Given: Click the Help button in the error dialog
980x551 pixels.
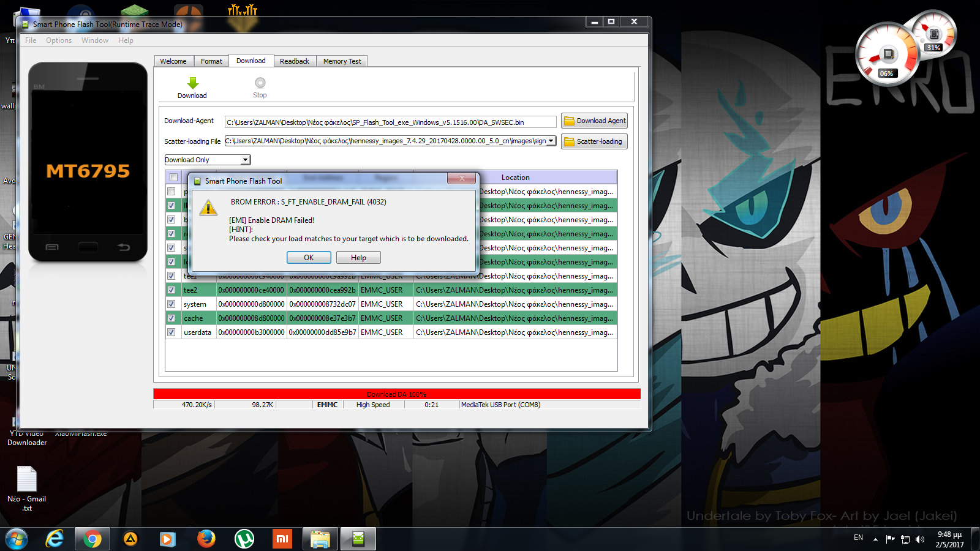Looking at the screenshot, I should [x=358, y=258].
